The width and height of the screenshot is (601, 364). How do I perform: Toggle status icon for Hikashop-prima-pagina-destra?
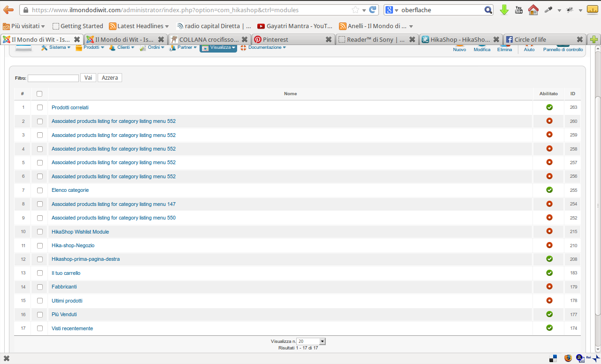point(549,259)
